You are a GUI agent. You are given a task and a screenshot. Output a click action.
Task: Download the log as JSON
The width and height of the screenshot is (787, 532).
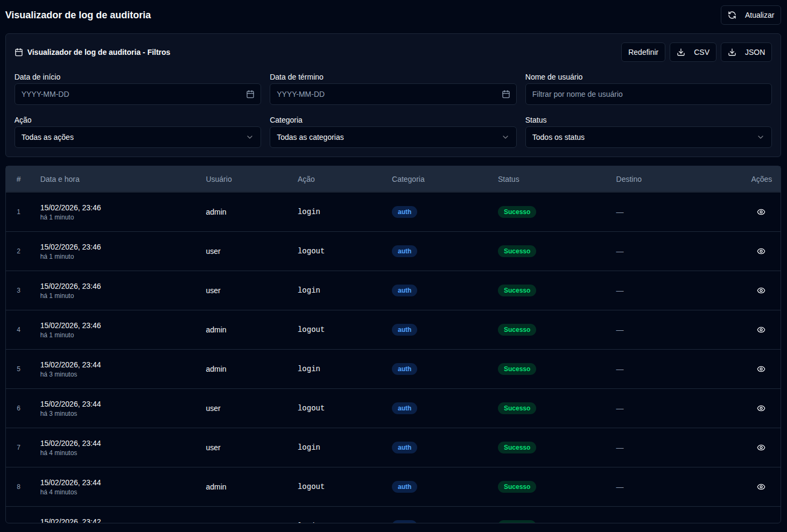746,52
